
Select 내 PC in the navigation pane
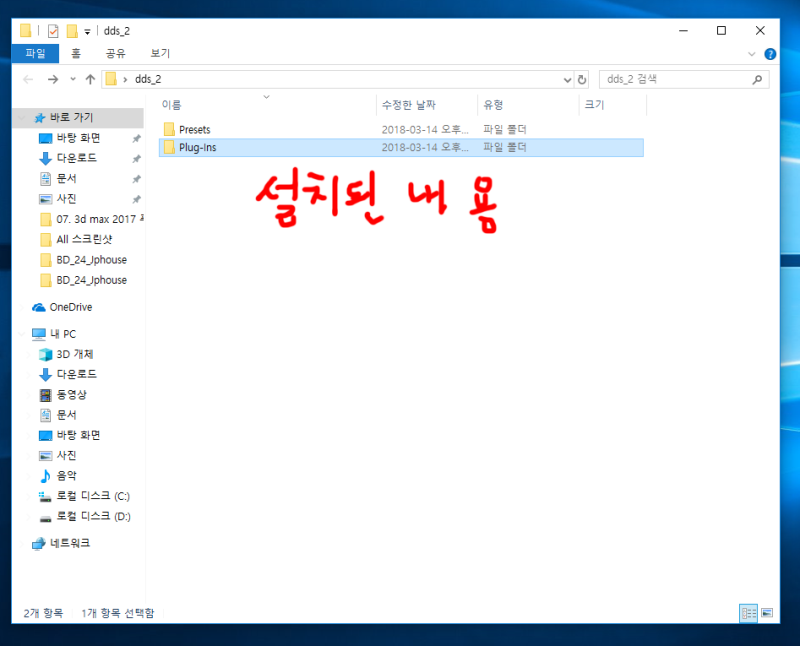(63, 334)
